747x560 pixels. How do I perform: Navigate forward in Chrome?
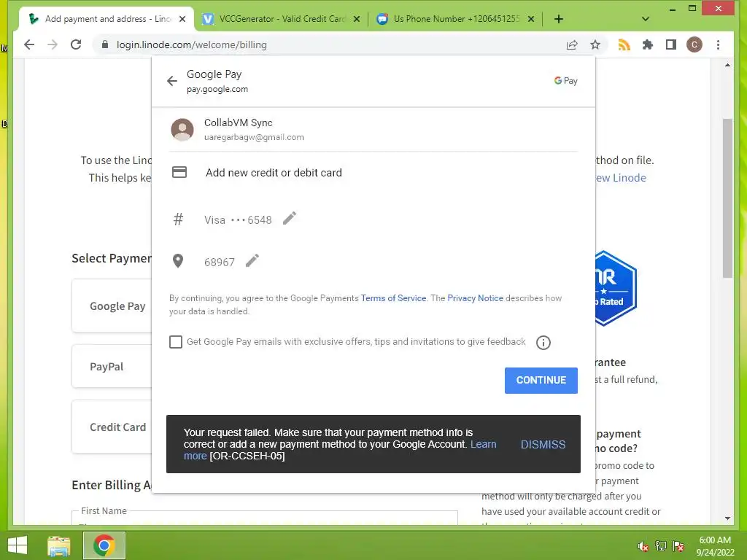tap(53, 44)
